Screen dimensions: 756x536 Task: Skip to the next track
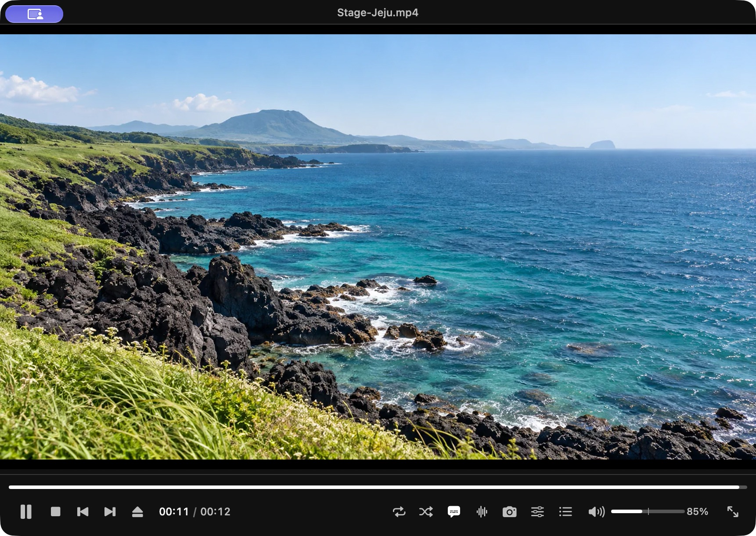coord(110,512)
